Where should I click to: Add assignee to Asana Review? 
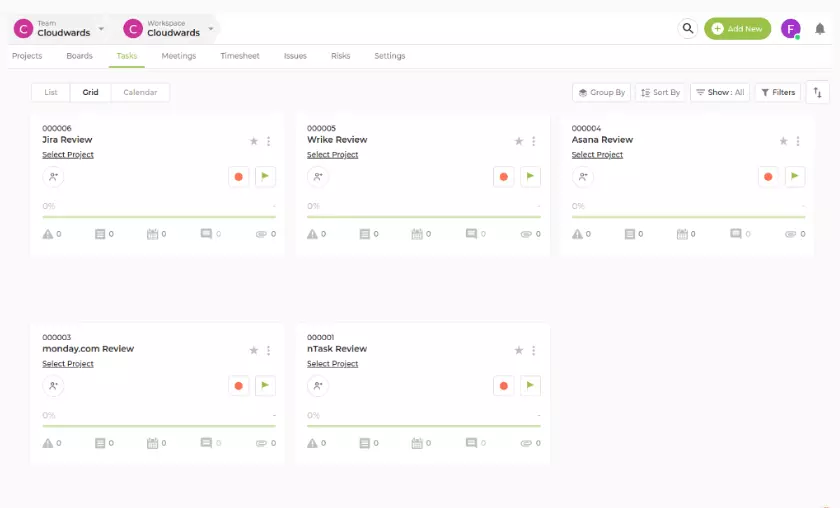tap(582, 176)
